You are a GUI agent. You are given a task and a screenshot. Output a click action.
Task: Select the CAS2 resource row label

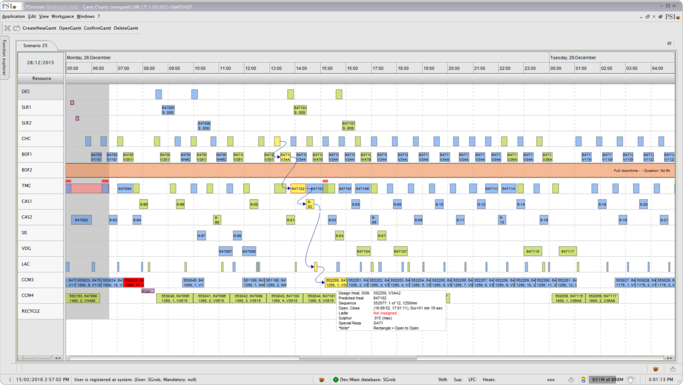pyautogui.click(x=41, y=217)
